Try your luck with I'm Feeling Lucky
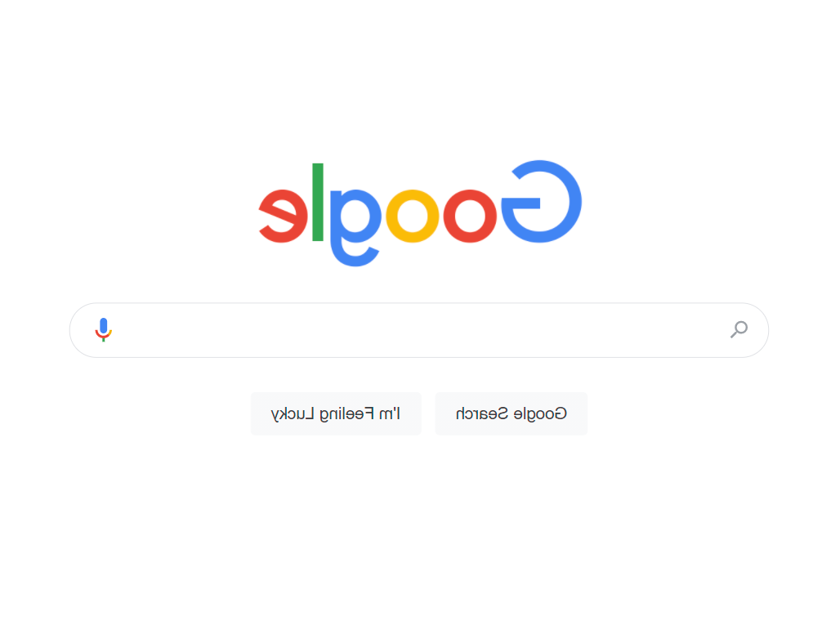The width and height of the screenshot is (840, 630). (336, 413)
